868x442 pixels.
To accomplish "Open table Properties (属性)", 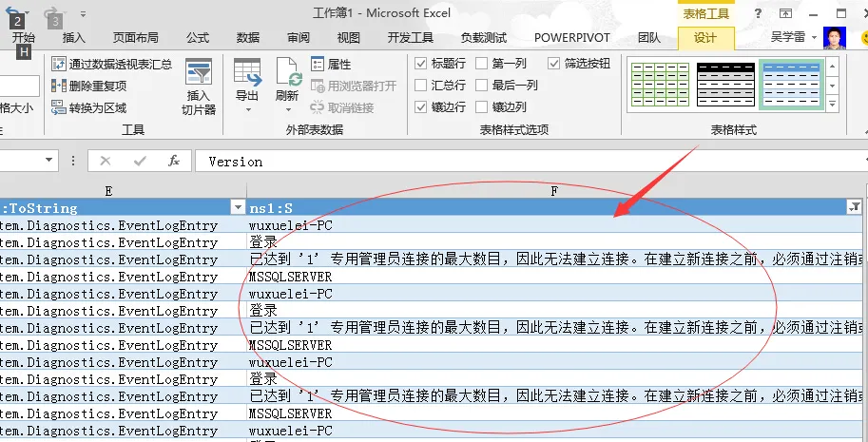I will 331,65.
